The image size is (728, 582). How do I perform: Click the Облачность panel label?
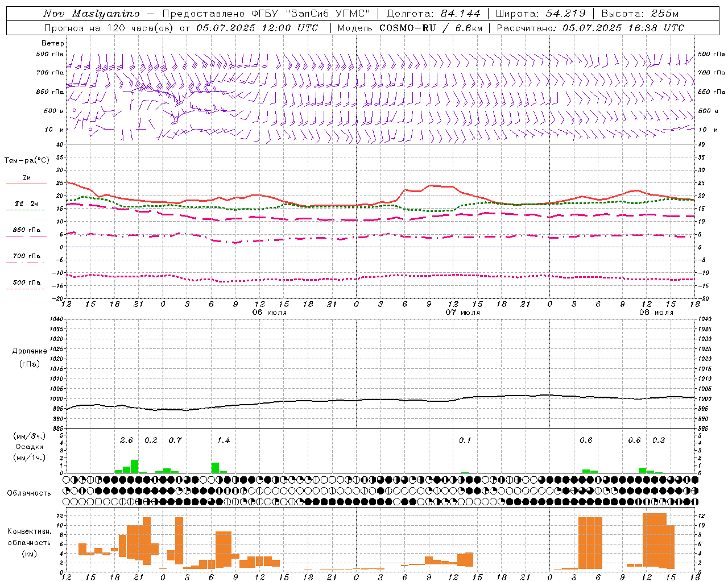[29, 493]
